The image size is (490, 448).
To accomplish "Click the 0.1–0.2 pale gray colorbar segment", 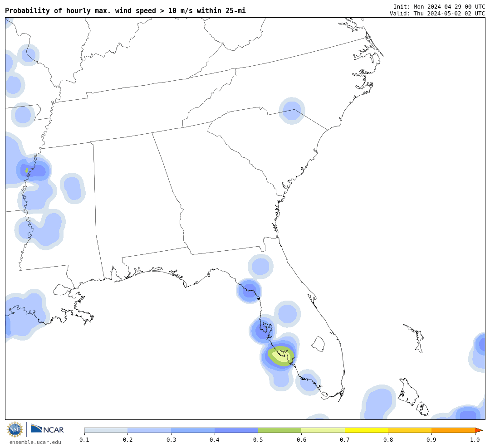I will pos(106,430).
